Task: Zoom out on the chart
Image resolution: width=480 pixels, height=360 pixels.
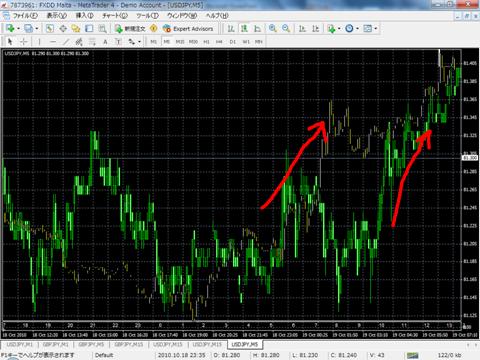Action: coord(286,29)
